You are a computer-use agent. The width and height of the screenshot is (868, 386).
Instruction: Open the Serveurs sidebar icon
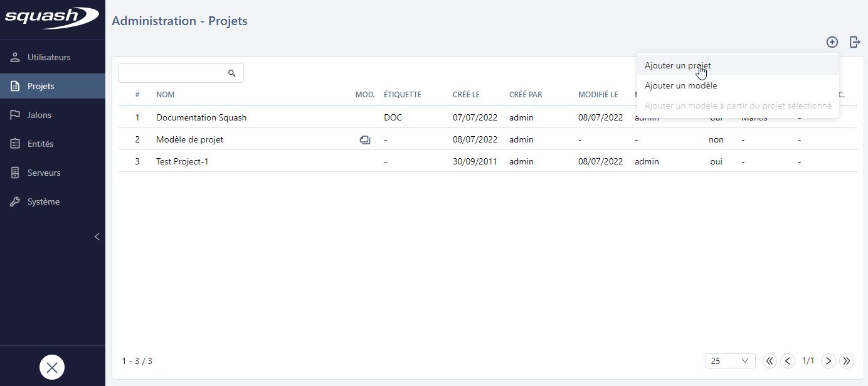tap(14, 173)
